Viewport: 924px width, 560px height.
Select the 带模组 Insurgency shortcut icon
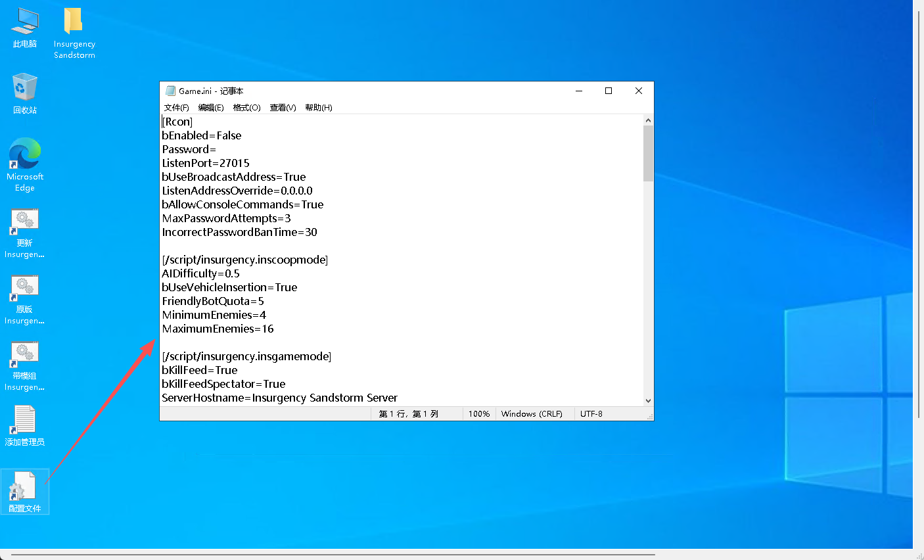(x=25, y=366)
